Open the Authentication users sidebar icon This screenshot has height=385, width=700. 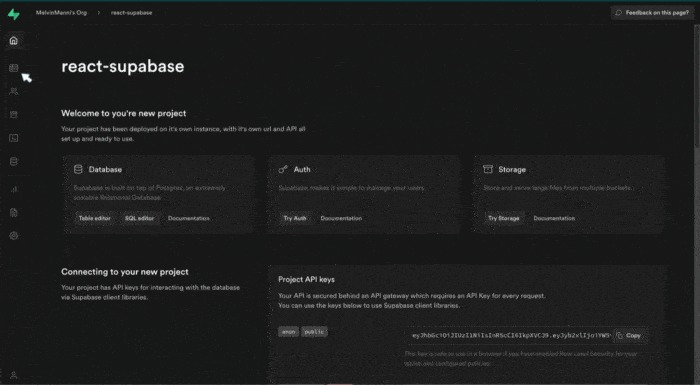14,91
